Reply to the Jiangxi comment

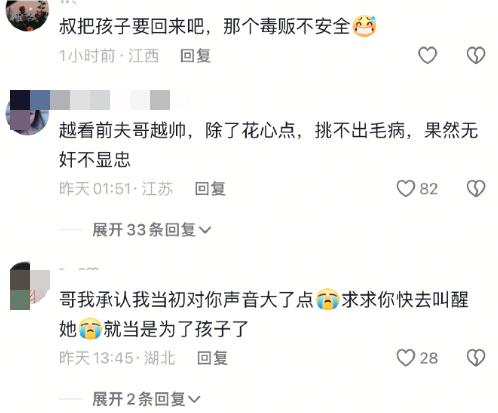click(x=195, y=55)
